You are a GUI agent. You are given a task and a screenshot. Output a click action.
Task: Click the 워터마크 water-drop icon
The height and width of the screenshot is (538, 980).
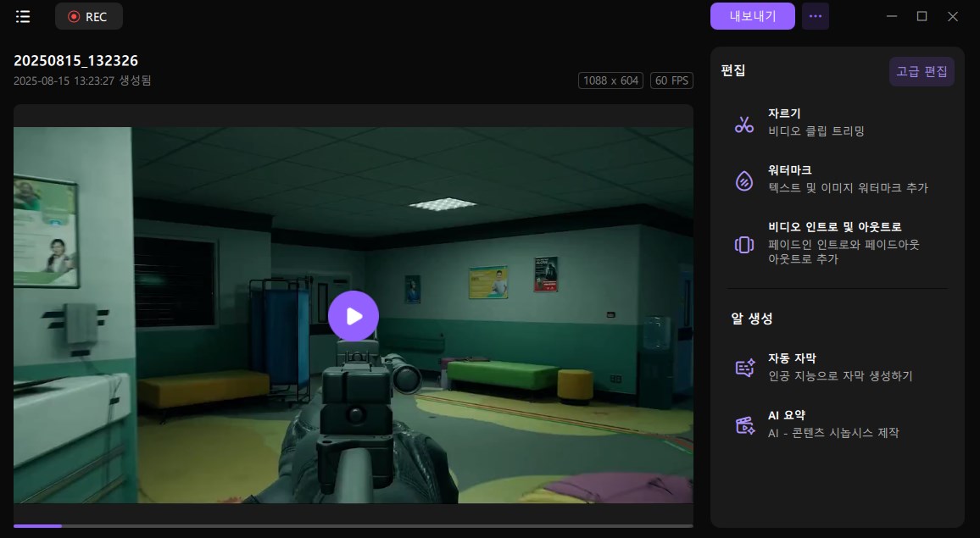744,180
